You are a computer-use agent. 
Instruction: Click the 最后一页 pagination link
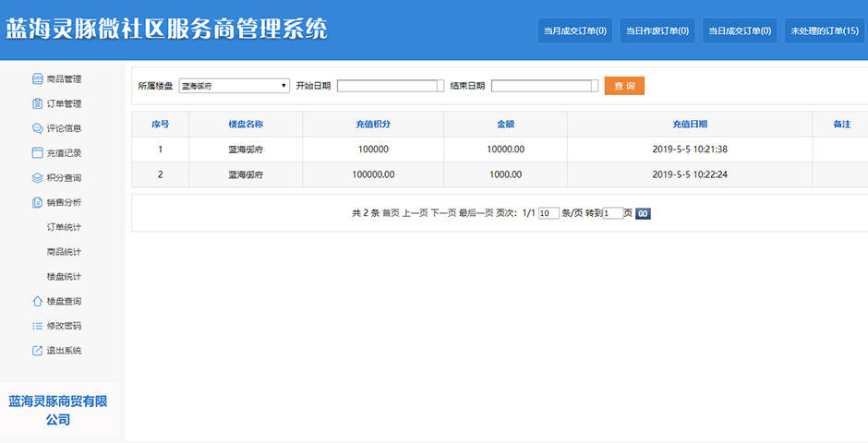pyautogui.click(x=476, y=213)
